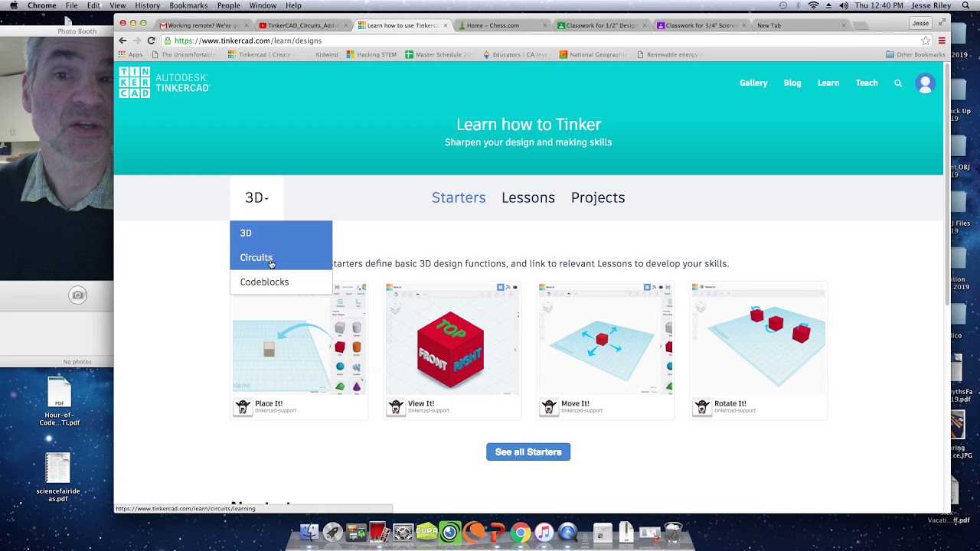Reload the page with the refresh icon

coord(151,41)
